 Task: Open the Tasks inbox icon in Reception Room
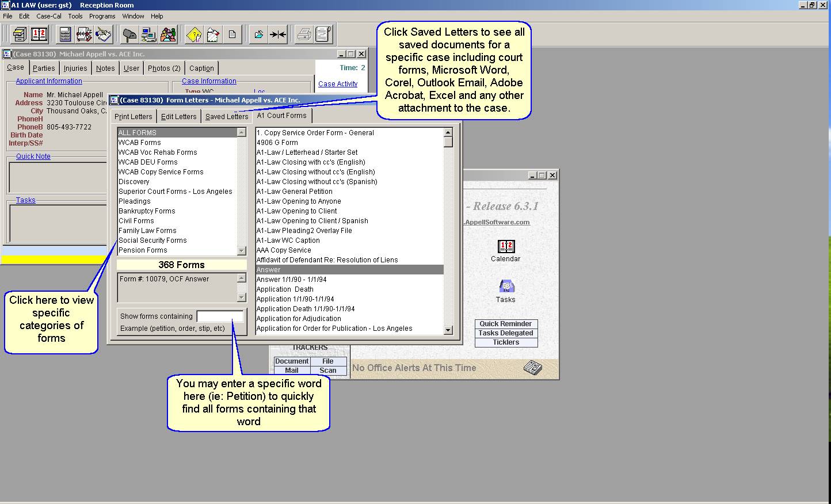(505, 287)
